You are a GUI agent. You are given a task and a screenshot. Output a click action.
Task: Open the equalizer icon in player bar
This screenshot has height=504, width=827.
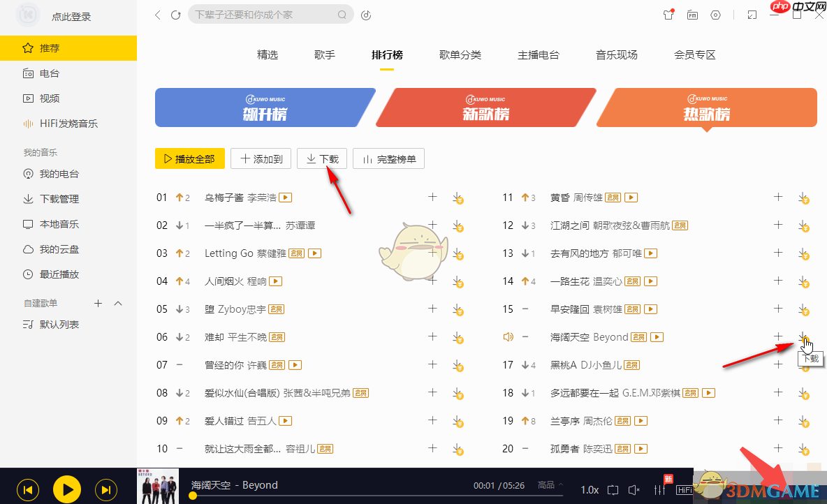[659, 489]
